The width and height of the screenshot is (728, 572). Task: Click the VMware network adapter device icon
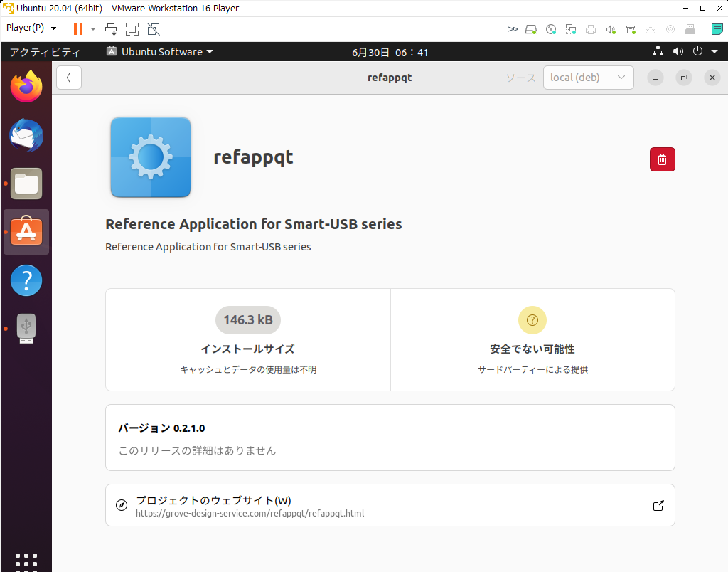tap(571, 30)
